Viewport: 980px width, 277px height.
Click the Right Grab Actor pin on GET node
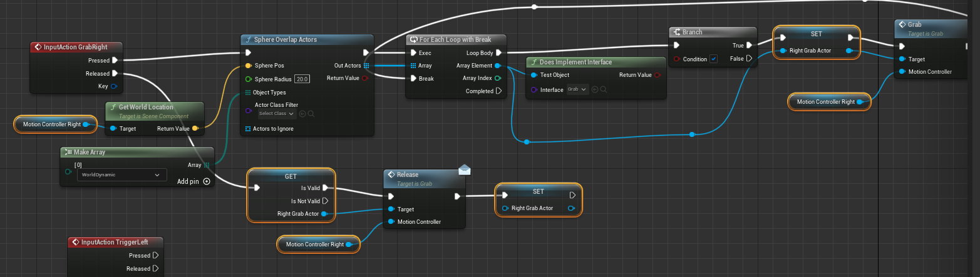324,214
